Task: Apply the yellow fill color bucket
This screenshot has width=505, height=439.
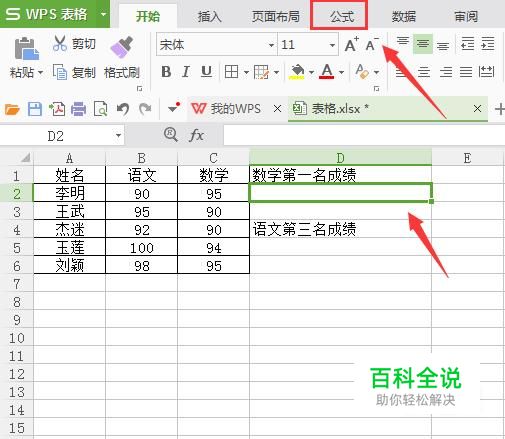Action: (x=297, y=72)
